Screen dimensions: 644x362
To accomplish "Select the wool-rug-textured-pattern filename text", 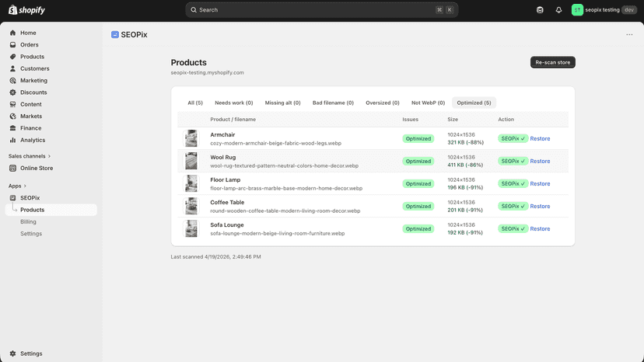I will tap(284, 165).
